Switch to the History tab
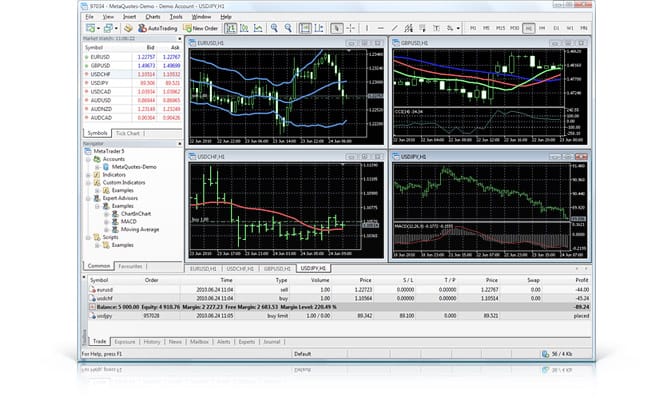This screenshot has width=665, height=400. 153,342
